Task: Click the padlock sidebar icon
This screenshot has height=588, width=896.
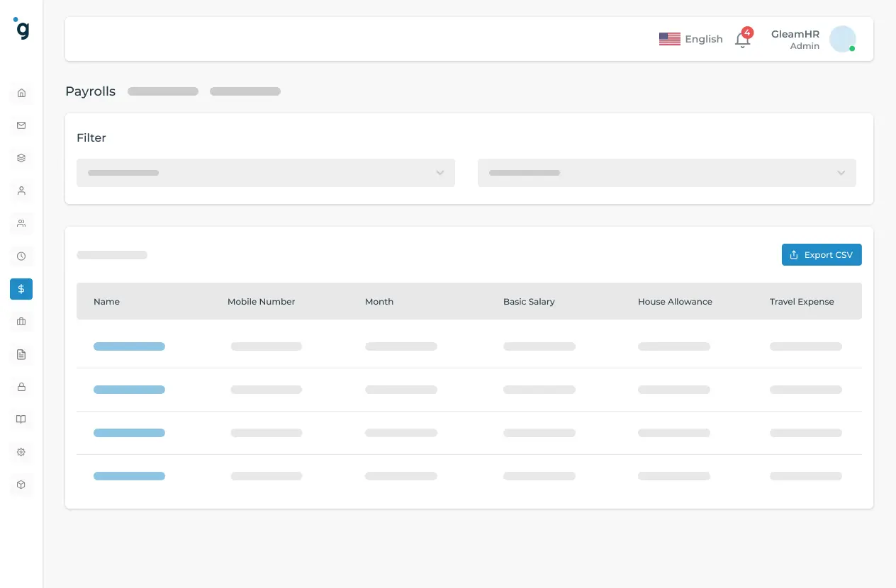Action: pos(21,387)
